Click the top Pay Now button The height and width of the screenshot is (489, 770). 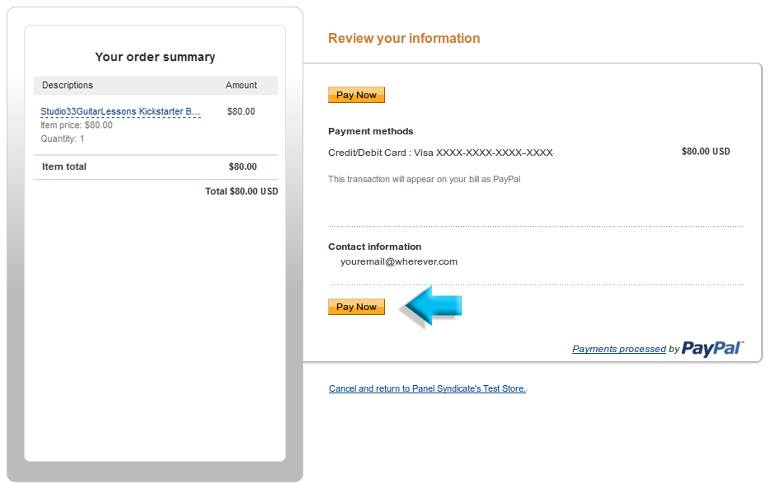[x=356, y=95]
